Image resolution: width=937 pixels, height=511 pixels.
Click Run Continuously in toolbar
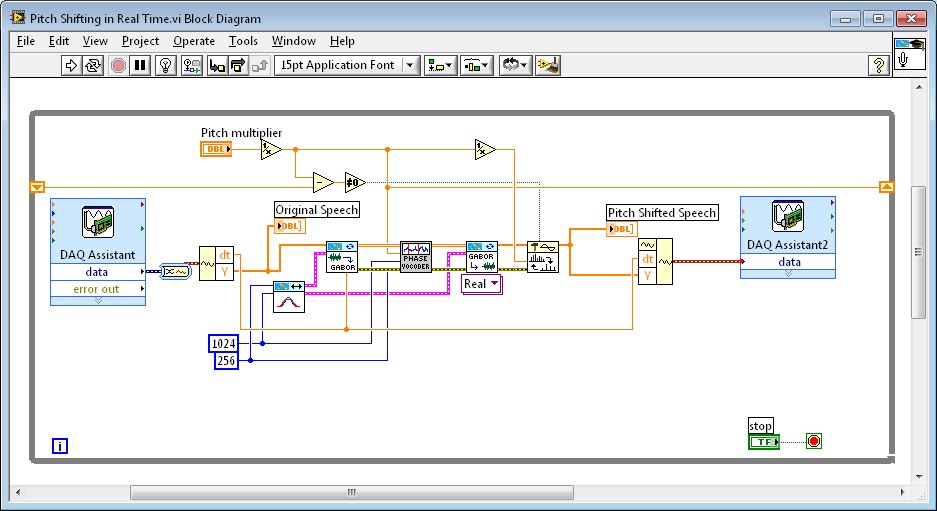(93, 65)
